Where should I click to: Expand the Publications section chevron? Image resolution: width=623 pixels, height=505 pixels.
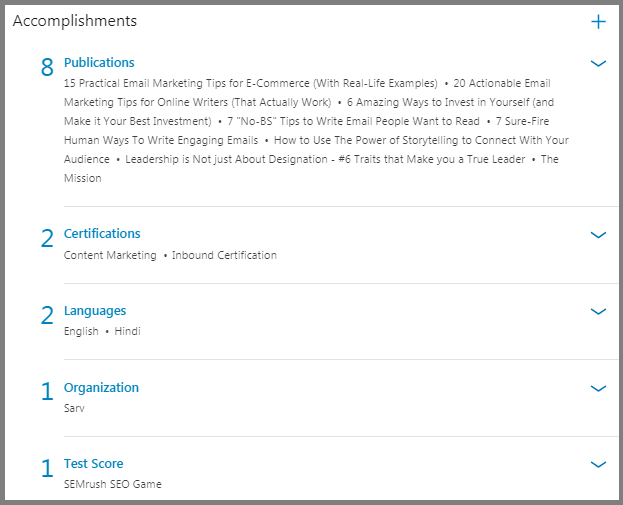click(x=598, y=63)
